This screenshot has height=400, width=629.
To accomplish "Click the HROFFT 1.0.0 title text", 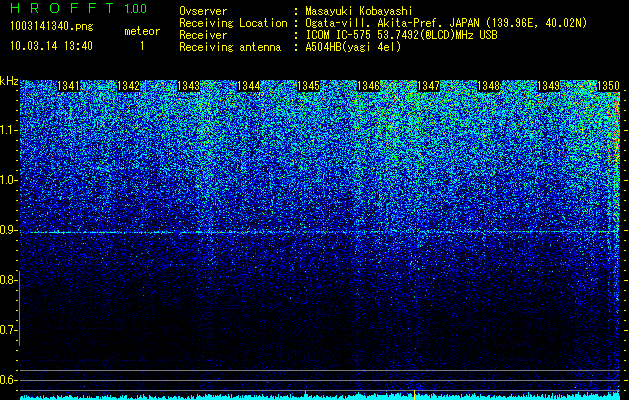I will point(78,8).
